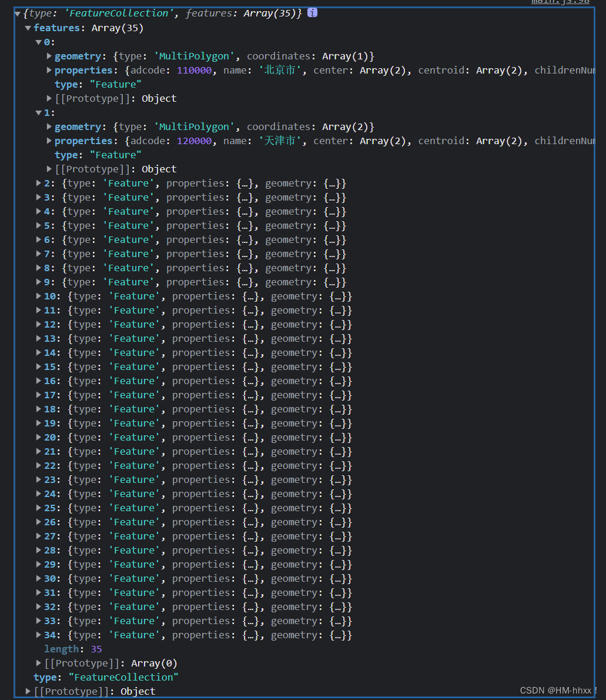Screen dimensions: 606x700
Task: Expand geometry with coordinates Array(2)
Action: click(x=49, y=126)
